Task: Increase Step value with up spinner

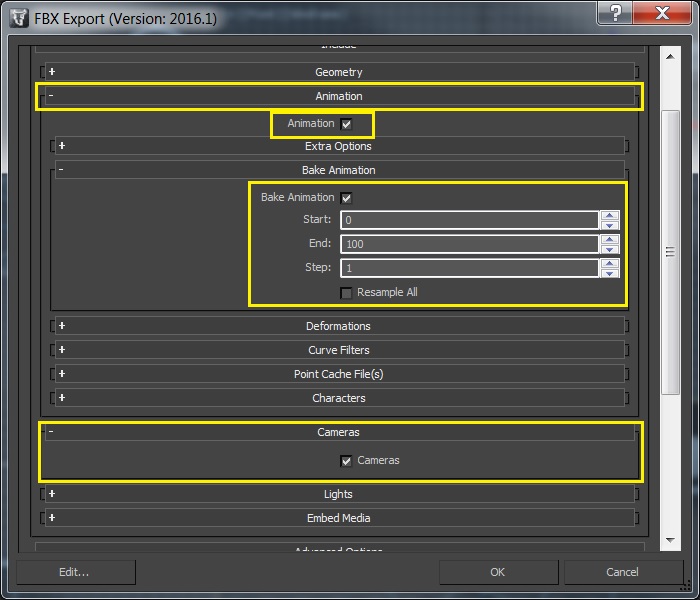Action: (610, 263)
